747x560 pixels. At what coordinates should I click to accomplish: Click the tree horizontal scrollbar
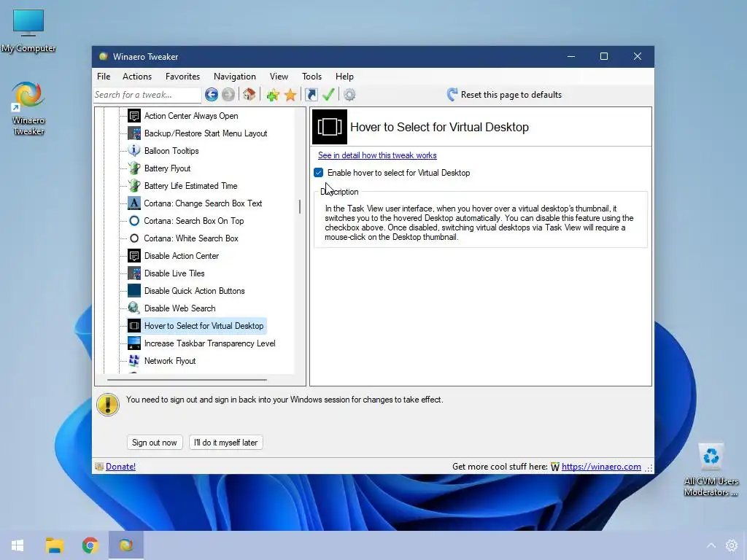point(187,380)
